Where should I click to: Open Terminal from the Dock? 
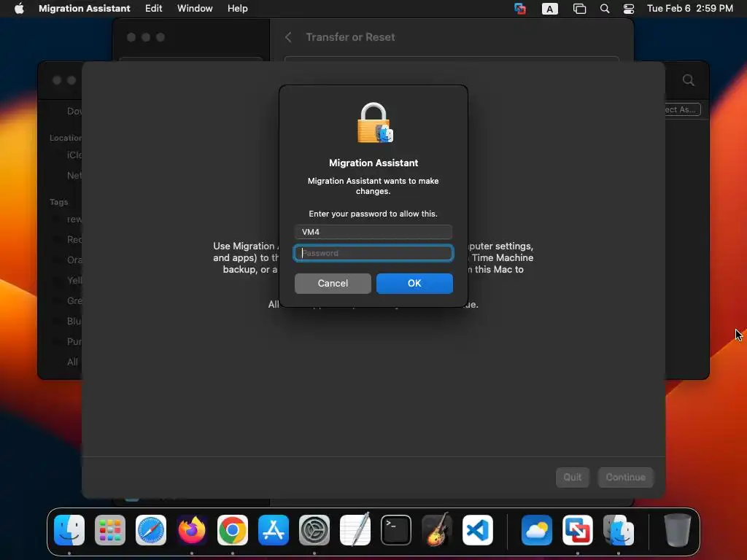[x=396, y=530]
